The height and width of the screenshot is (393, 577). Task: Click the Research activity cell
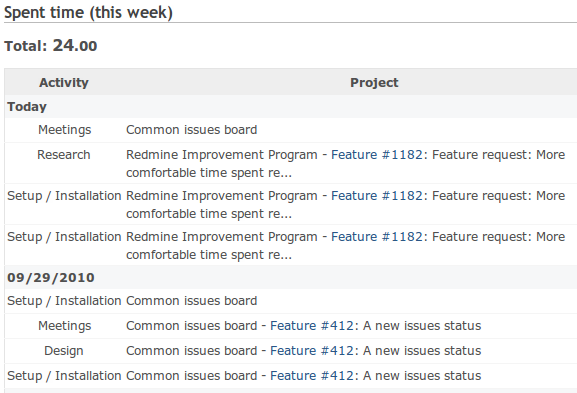pos(64,155)
